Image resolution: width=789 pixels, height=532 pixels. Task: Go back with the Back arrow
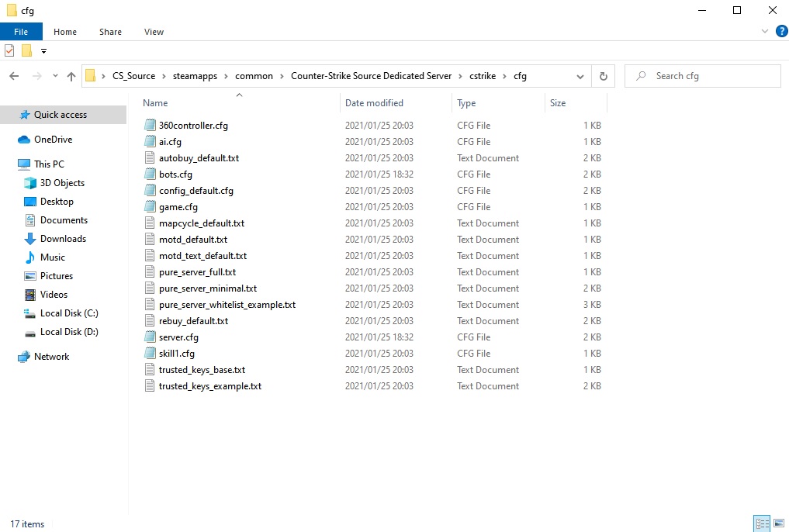click(14, 76)
